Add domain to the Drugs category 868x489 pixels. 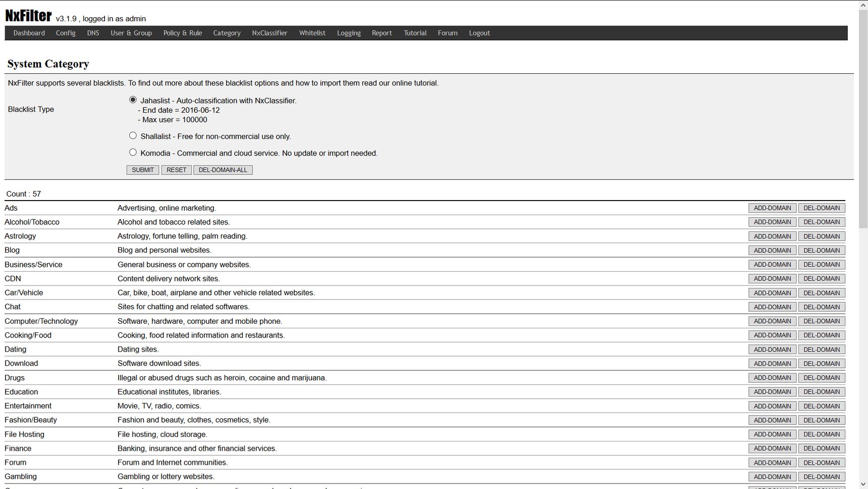(x=772, y=378)
